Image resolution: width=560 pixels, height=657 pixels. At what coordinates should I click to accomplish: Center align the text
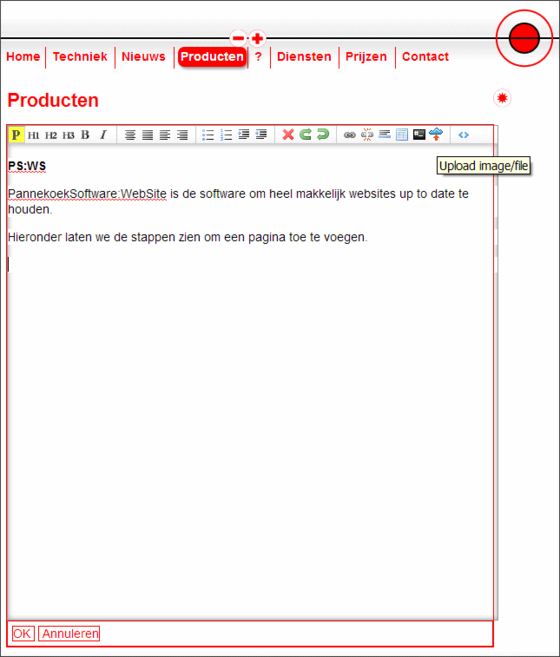point(130,135)
